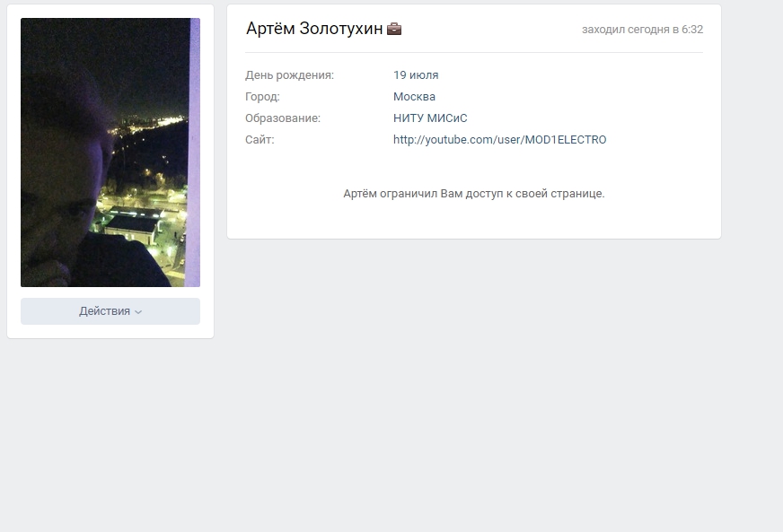Open the youtube.com/user/MOD1ELECTRO link
783x532 pixels.
coord(500,140)
